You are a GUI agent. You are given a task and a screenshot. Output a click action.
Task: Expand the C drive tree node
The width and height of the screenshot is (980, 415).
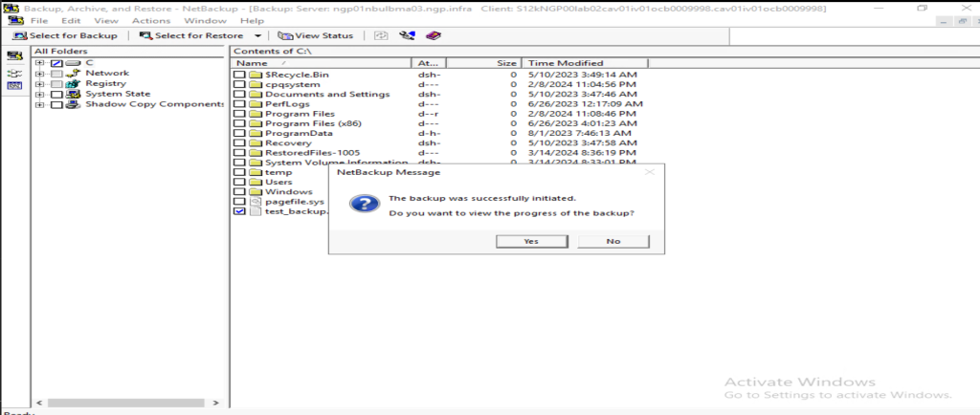click(x=40, y=64)
